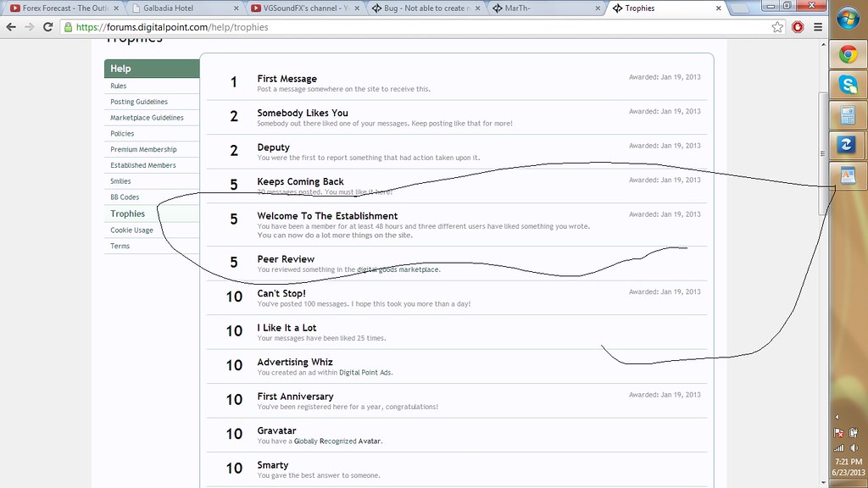The width and height of the screenshot is (868, 488).
Task: Click the Can't Stop! trophy title
Action: click(x=281, y=293)
